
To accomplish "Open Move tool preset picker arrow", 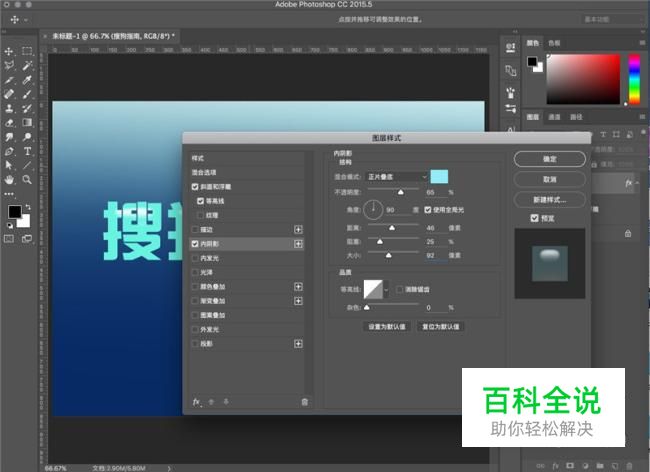I will (26, 19).
